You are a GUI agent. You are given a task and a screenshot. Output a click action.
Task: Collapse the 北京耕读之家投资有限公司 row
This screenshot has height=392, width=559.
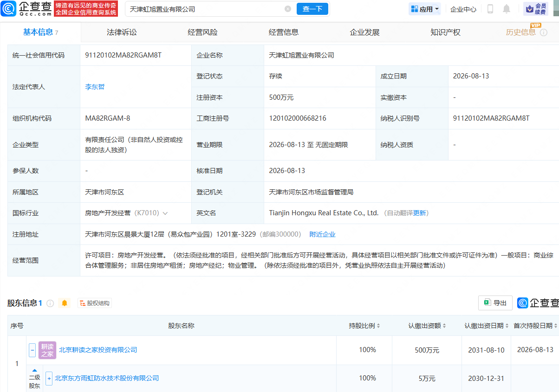[32, 350]
